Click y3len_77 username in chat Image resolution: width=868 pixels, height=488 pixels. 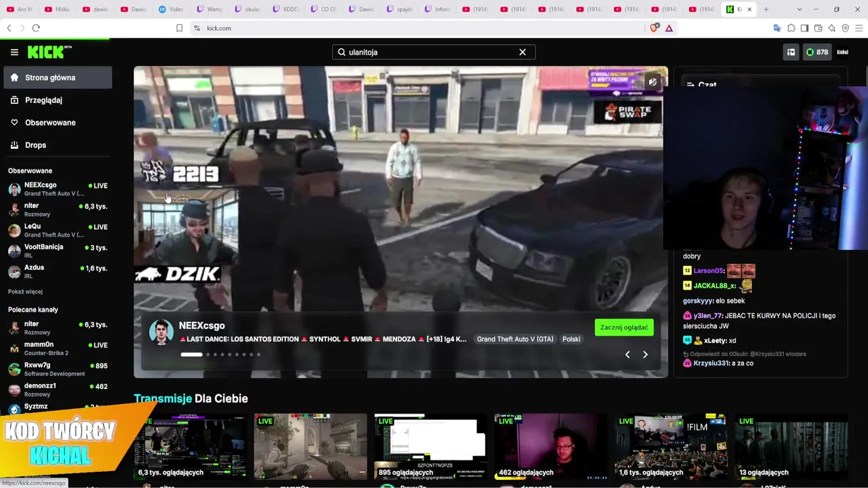tap(708, 316)
